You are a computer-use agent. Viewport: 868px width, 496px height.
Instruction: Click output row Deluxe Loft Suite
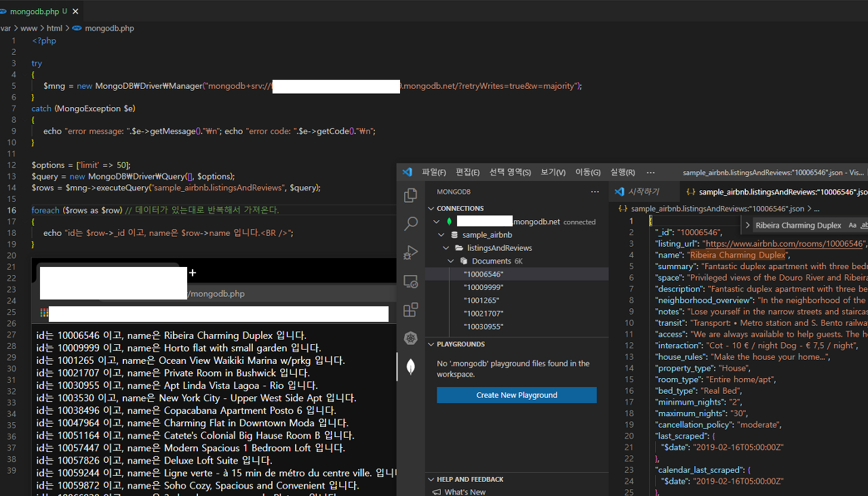click(x=154, y=461)
